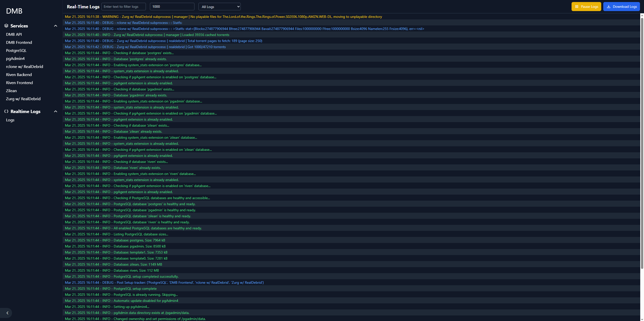Open DMB API service

[x=14, y=34]
